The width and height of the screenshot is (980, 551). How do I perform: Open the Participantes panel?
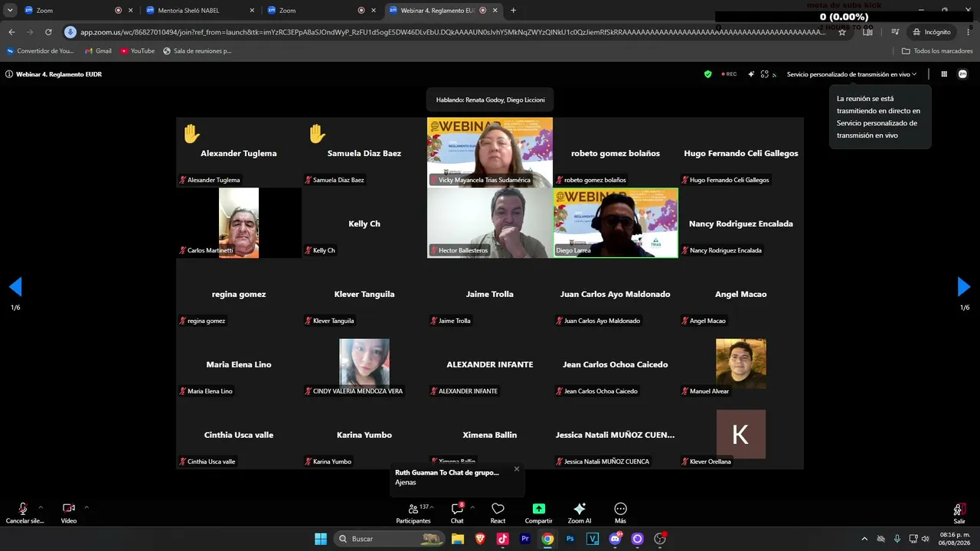413,513
